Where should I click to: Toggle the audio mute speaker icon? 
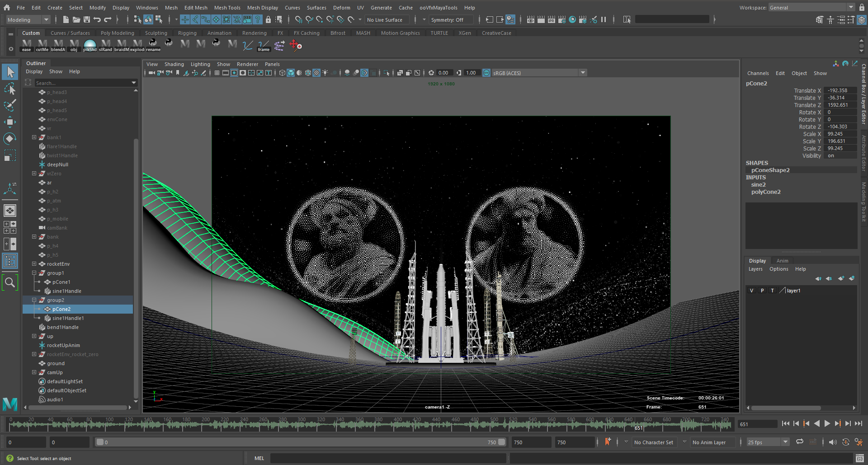tap(833, 442)
